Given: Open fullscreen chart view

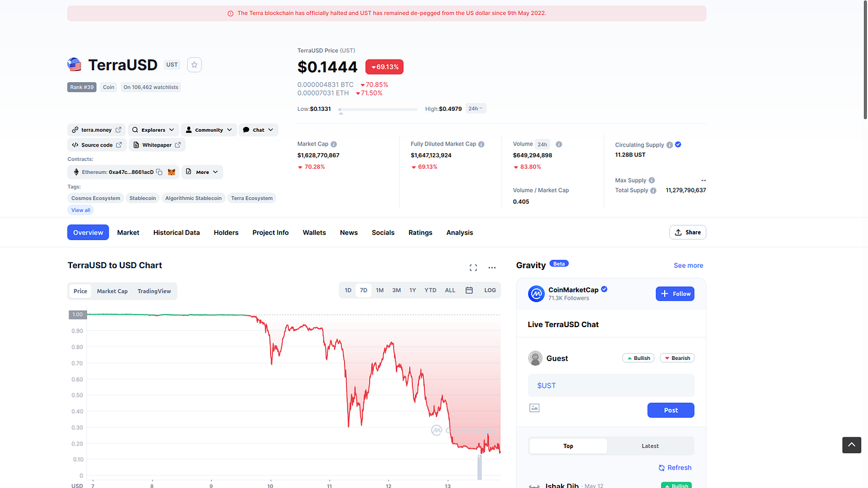Looking at the screenshot, I should coord(473,268).
